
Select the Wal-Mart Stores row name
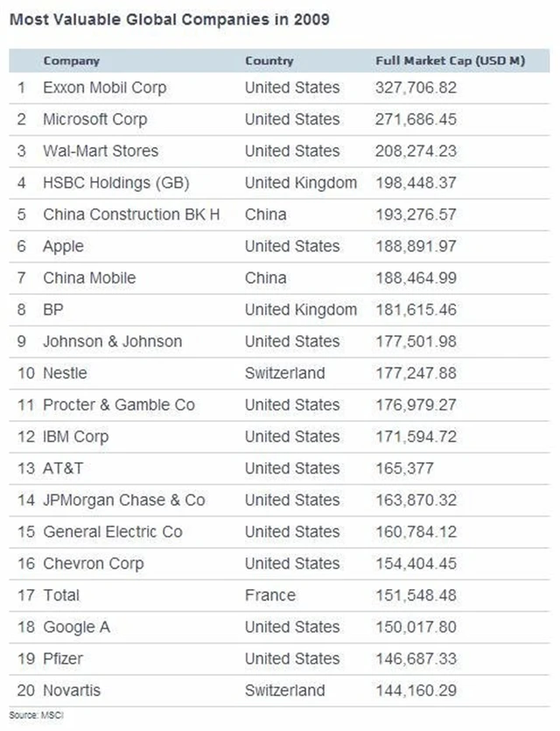[101, 151]
